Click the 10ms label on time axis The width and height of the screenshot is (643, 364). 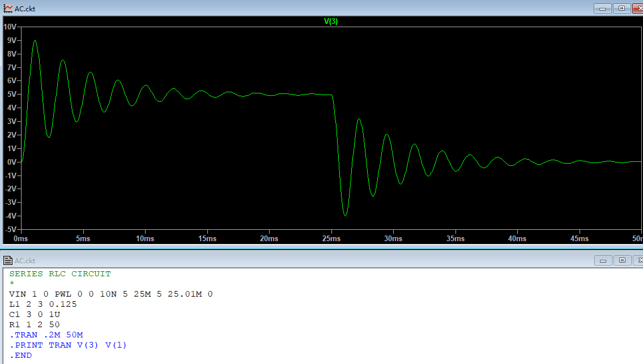(145, 238)
